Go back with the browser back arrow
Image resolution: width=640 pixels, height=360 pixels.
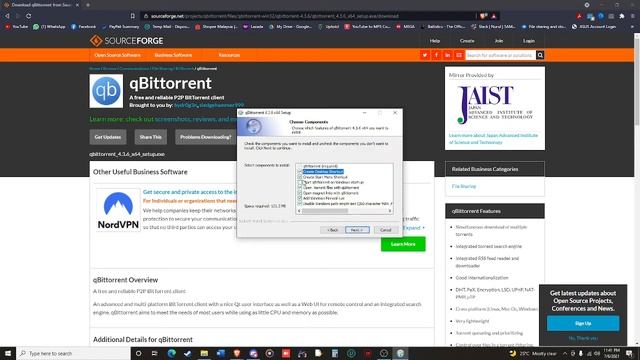[7, 16]
